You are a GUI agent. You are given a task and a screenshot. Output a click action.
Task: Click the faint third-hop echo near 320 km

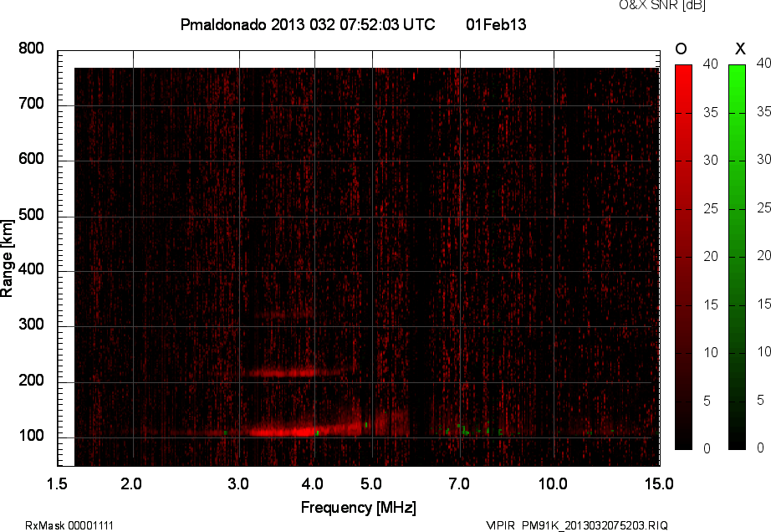[x=285, y=315]
